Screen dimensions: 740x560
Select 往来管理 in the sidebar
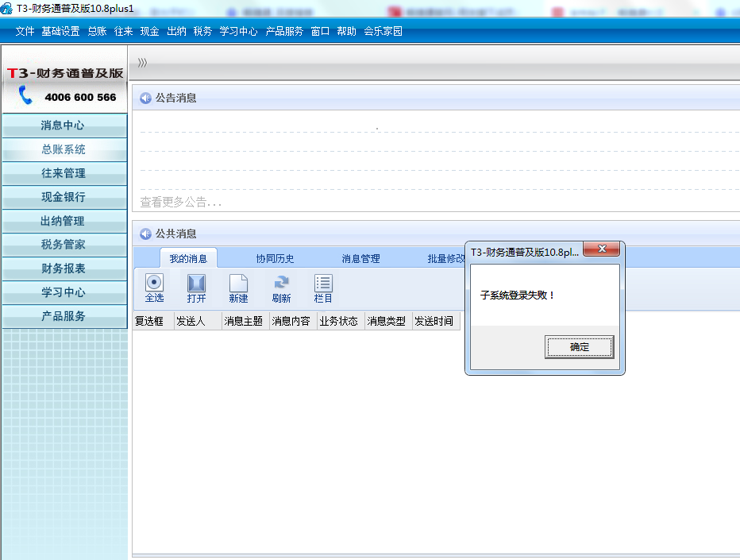click(64, 173)
